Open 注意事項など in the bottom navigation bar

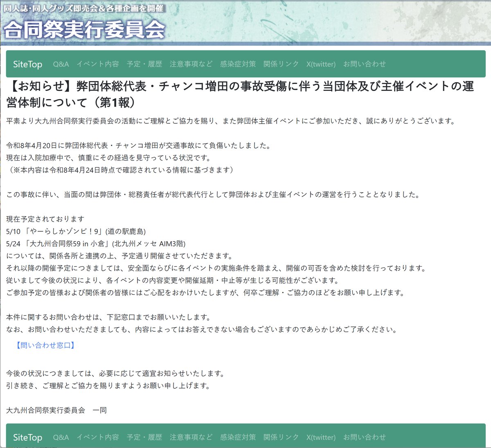[191, 437]
